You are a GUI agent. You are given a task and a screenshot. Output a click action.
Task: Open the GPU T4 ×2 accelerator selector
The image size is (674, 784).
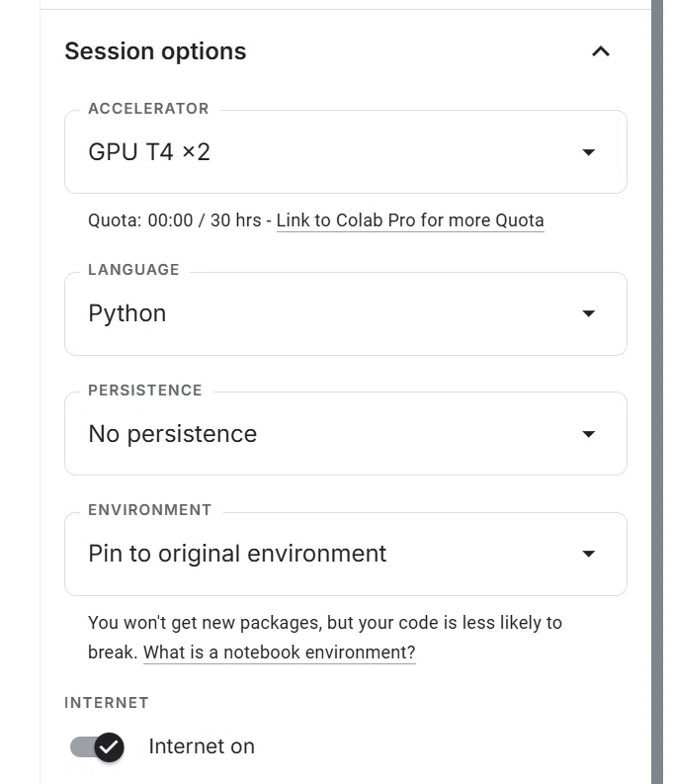[346, 152]
